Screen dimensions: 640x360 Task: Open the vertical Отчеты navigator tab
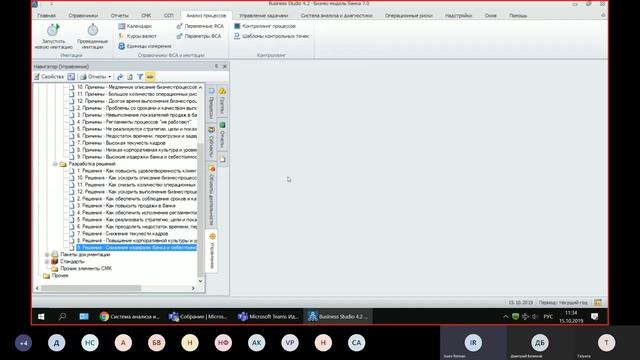[x=222, y=135]
